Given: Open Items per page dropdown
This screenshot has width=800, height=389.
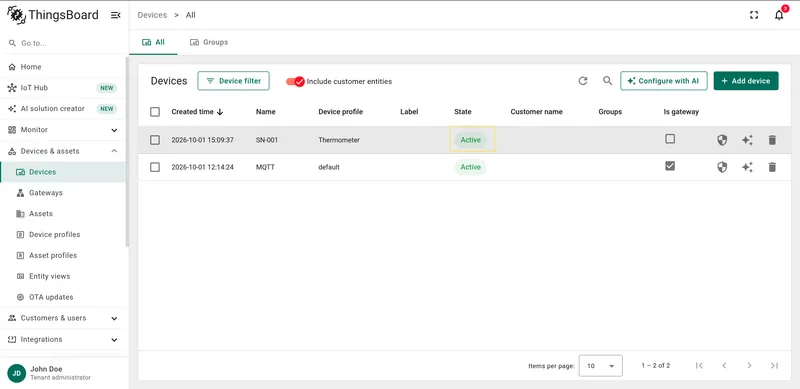Looking at the screenshot, I should click(601, 366).
